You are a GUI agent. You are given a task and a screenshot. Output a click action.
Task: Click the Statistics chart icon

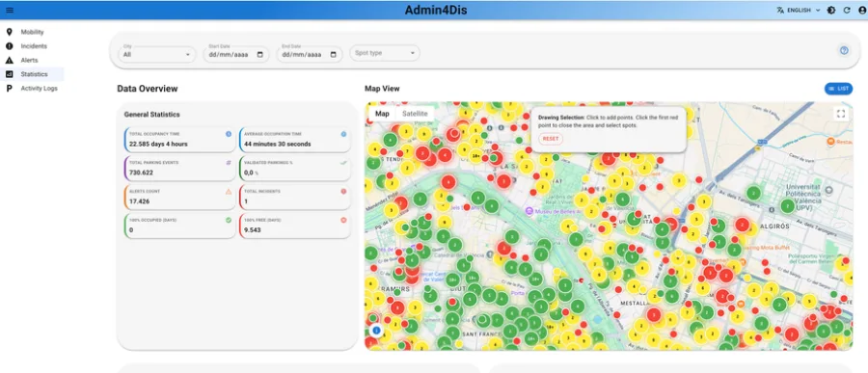click(9, 74)
